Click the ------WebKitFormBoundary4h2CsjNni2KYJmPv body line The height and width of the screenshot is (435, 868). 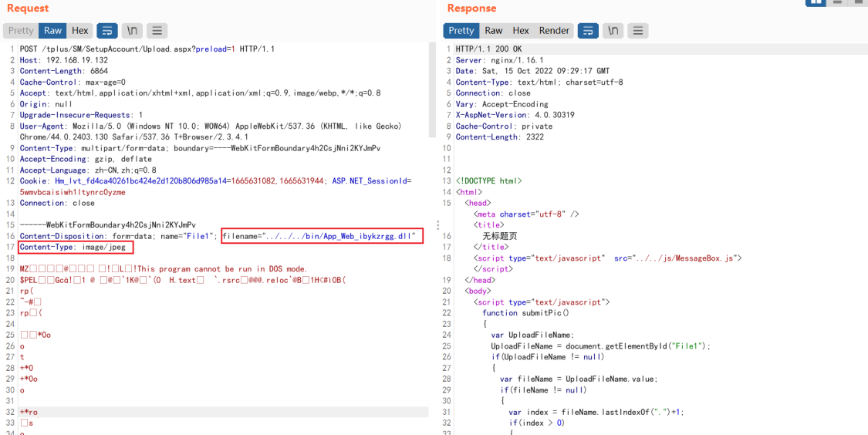pos(107,225)
